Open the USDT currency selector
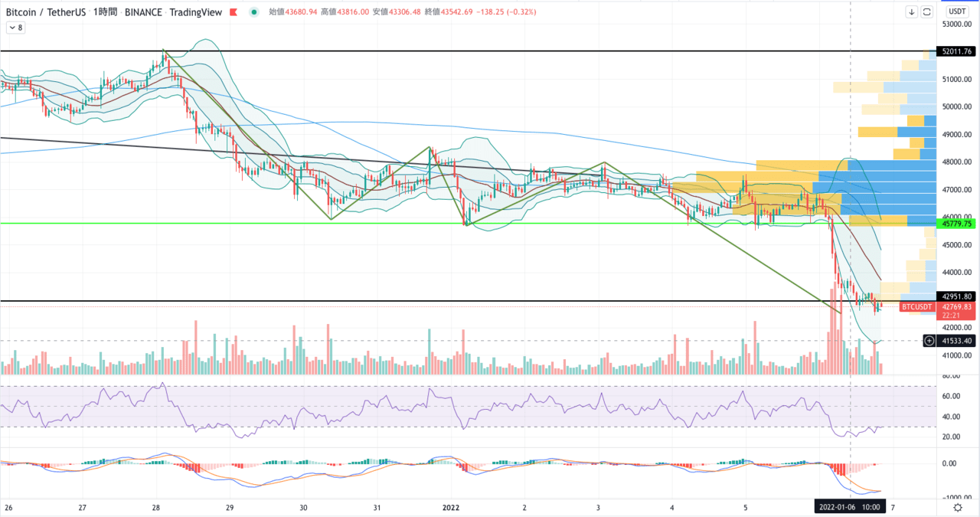This screenshot has height=517, width=980. click(958, 11)
